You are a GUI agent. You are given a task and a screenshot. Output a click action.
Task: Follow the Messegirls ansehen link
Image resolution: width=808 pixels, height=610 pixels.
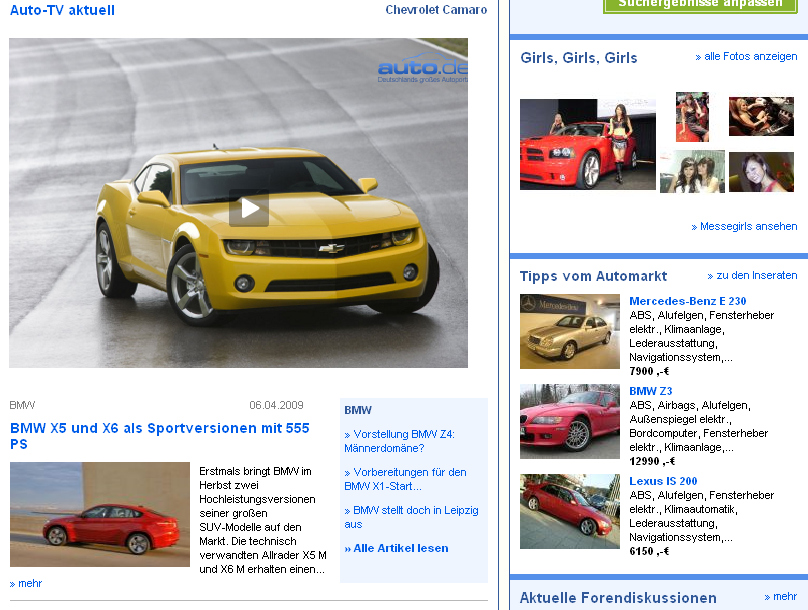pos(744,226)
